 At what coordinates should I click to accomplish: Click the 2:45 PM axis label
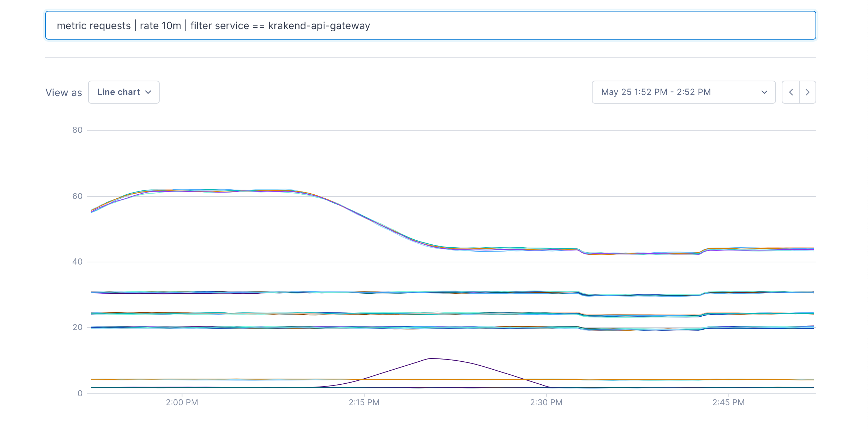coord(728,402)
